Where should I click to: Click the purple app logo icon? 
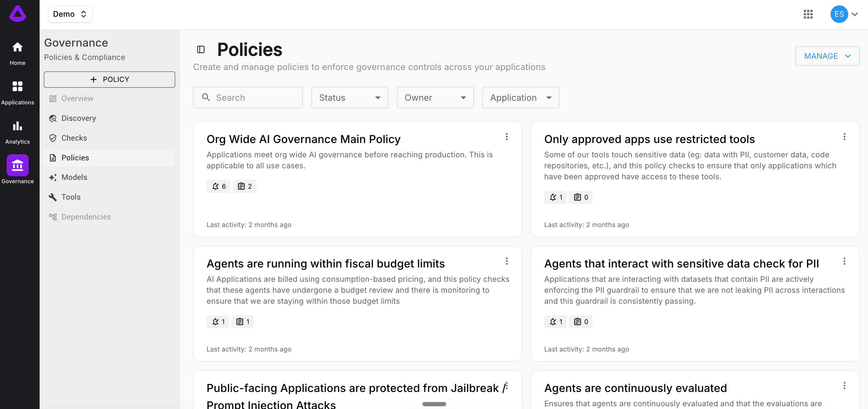(x=18, y=14)
